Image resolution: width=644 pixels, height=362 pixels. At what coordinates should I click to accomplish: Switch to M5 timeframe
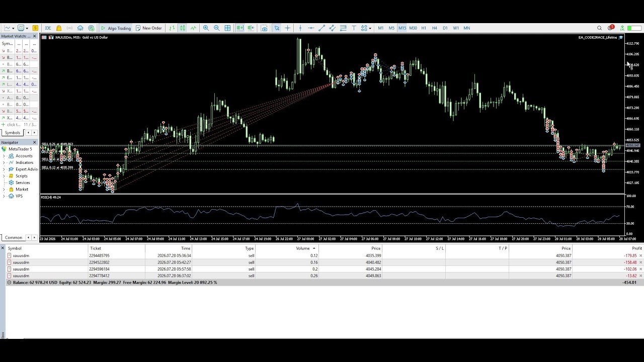coord(391,28)
